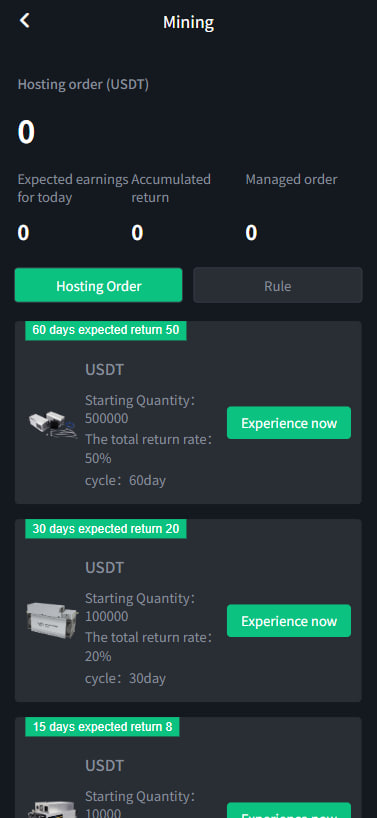
Task: Click the '60 days expected return 50' badge
Action: point(106,330)
